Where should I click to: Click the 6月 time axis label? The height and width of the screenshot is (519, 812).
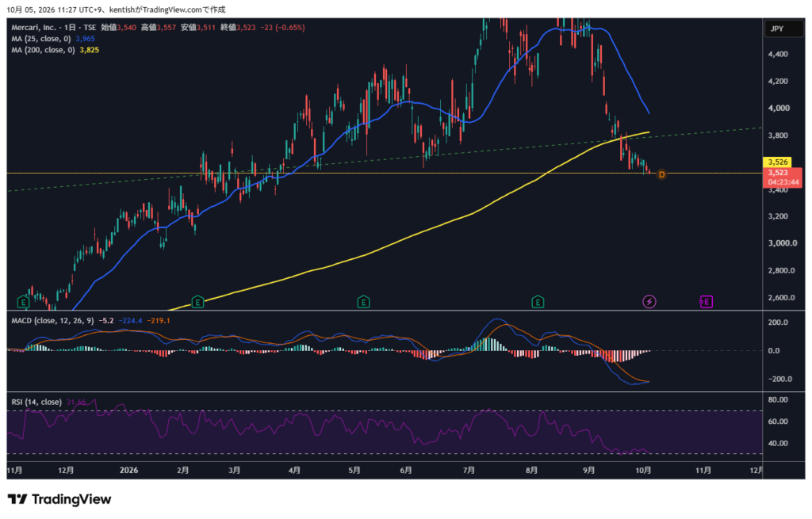[x=406, y=470]
